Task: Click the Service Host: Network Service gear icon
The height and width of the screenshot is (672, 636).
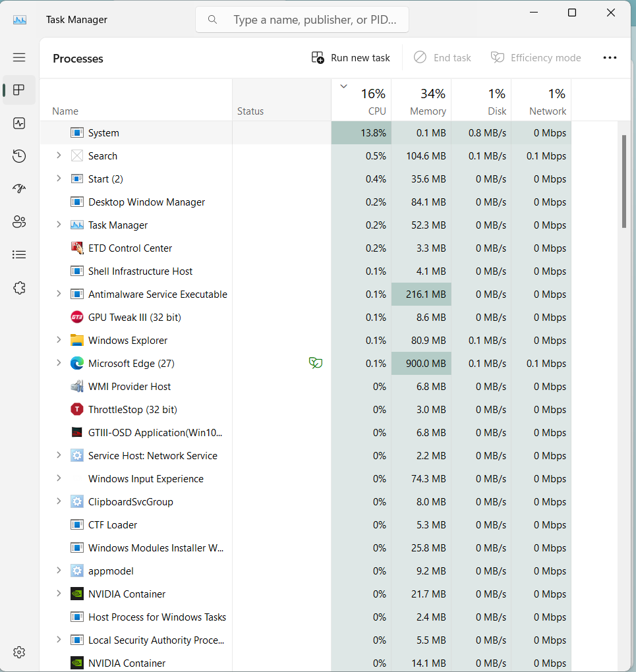Action: (x=76, y=455)
